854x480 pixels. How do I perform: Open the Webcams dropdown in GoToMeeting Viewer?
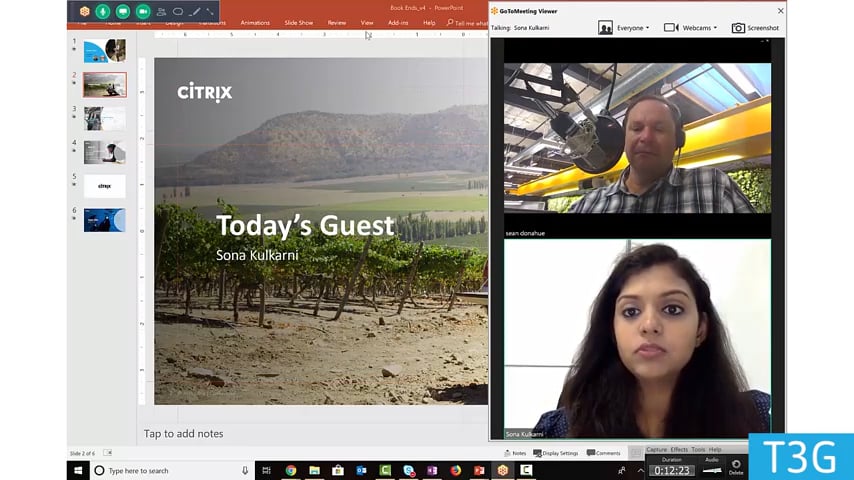coord(700,28)
